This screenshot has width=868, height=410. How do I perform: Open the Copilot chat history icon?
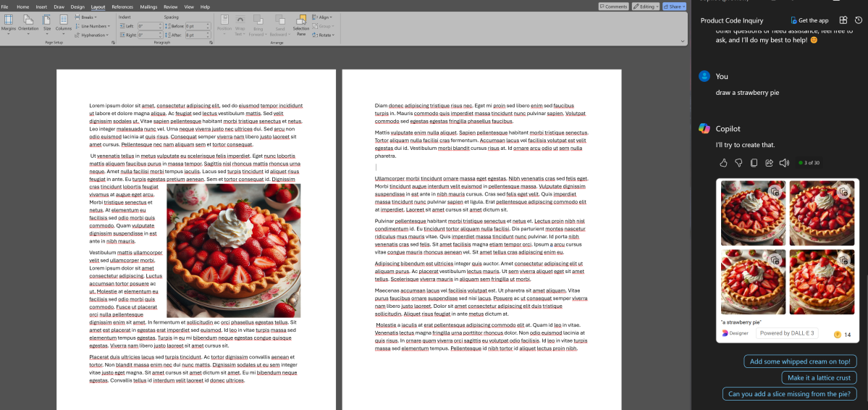pyautogui.click(x=859, y=20)
